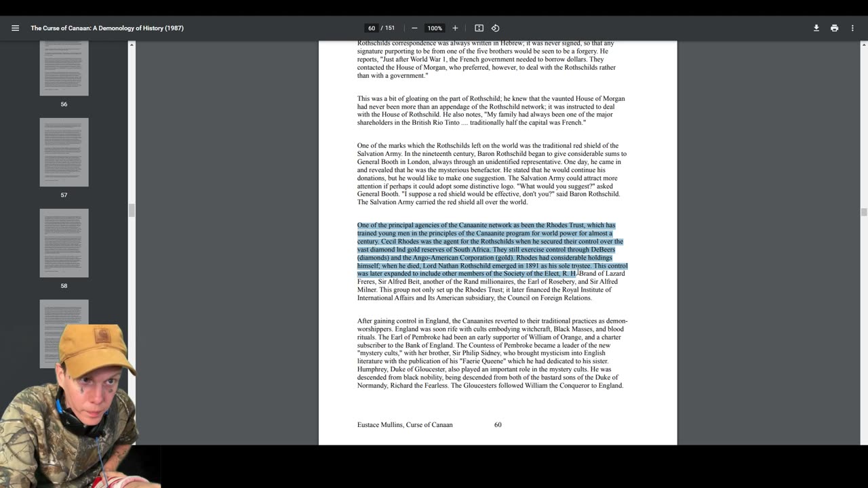Viewport: 868px width, 488px height.
Task: Click the paragraph starting 'One of the marks which'
Action: click(x=492, y=174)
